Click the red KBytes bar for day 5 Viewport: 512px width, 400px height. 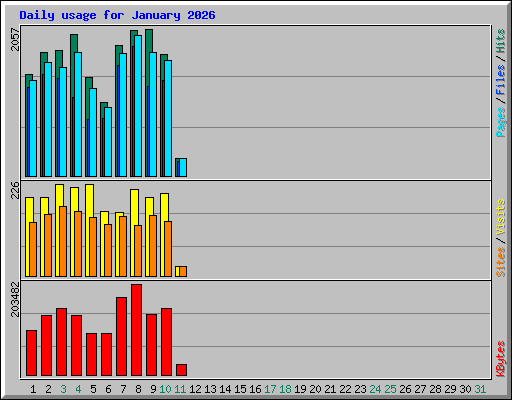click(91, 354)
